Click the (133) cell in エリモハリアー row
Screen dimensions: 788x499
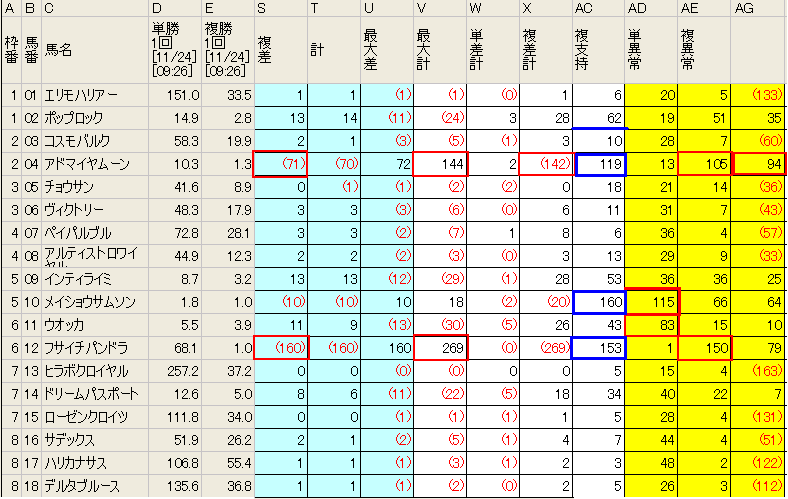[758, 95]
